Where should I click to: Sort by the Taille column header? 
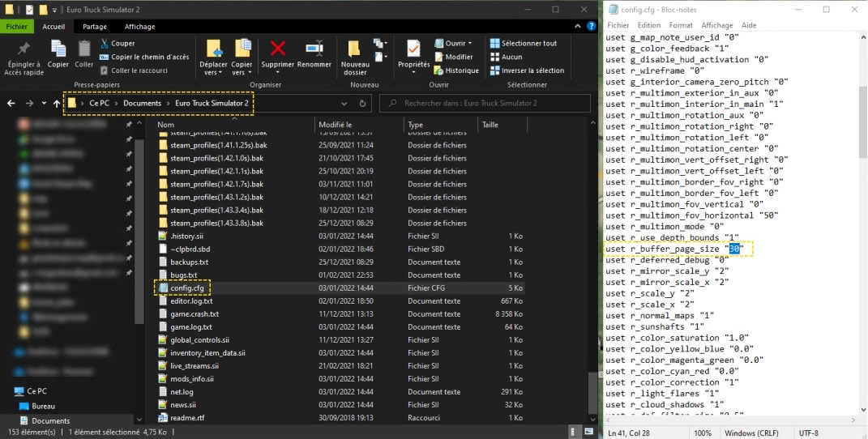click(x=490, y=125)
